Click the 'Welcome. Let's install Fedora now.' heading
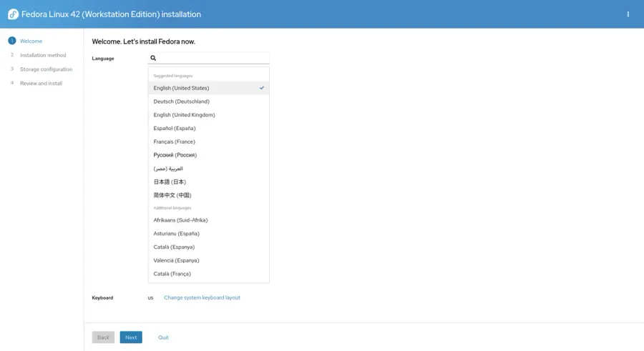Viewport: 644px width, 351px height. coord(143,41)
